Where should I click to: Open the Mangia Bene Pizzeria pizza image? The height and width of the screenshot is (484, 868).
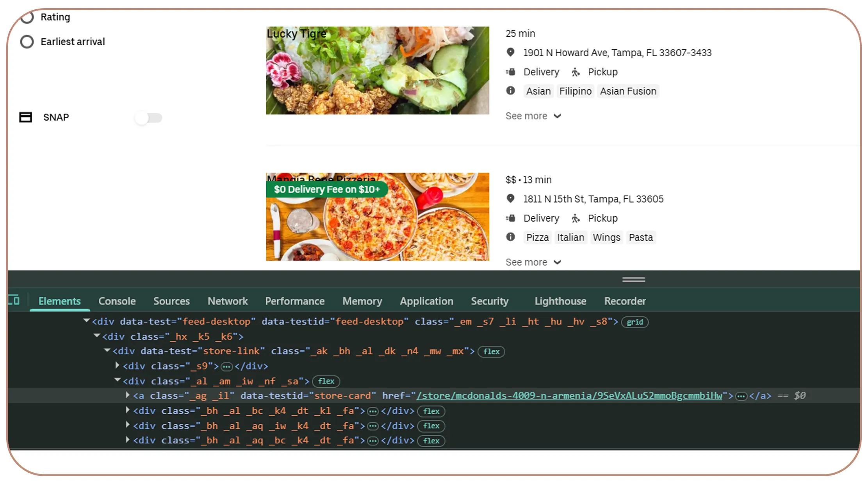[x=377, y=217]
